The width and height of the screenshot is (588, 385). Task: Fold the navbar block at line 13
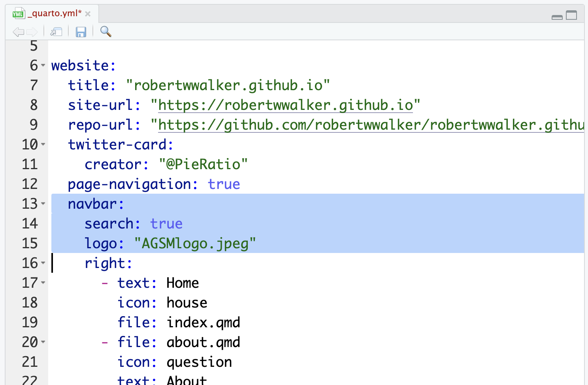pos(43,204)
